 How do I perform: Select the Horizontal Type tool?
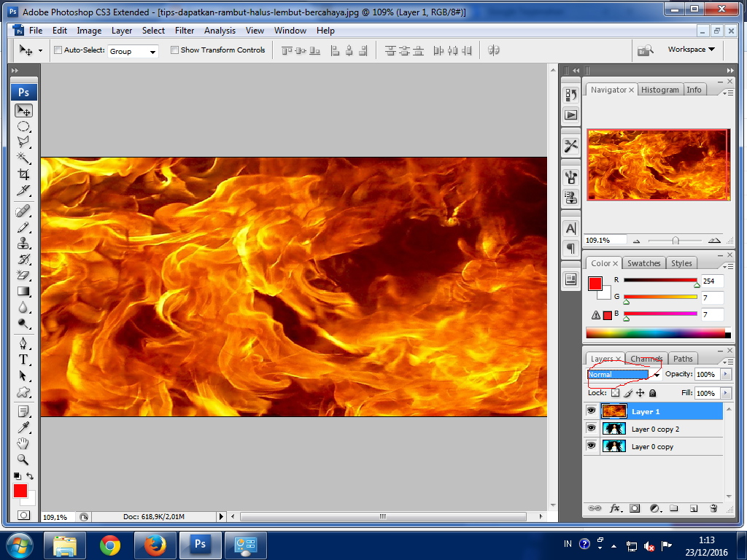(23, 359)
